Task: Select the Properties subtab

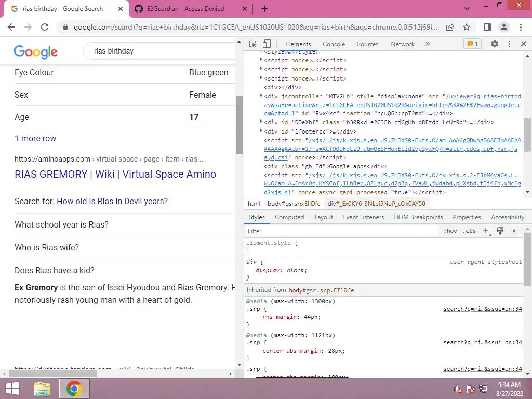Action: (467, 217)
